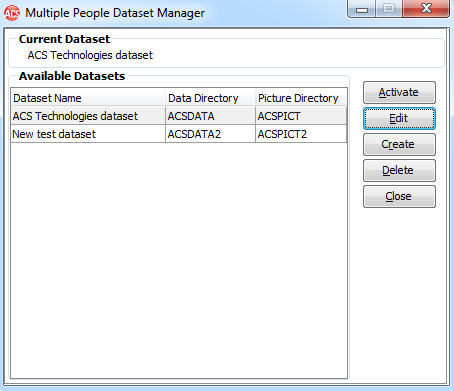Open the Edit dataset button
Image resolution: width=454 pixels, height=391 pixels.
(x=399, y=118)
